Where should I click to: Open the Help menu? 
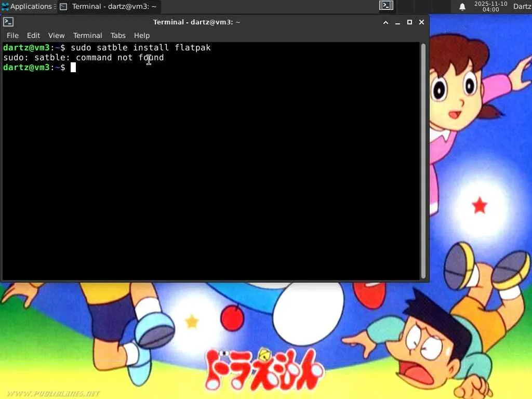[x=142, y=35]
